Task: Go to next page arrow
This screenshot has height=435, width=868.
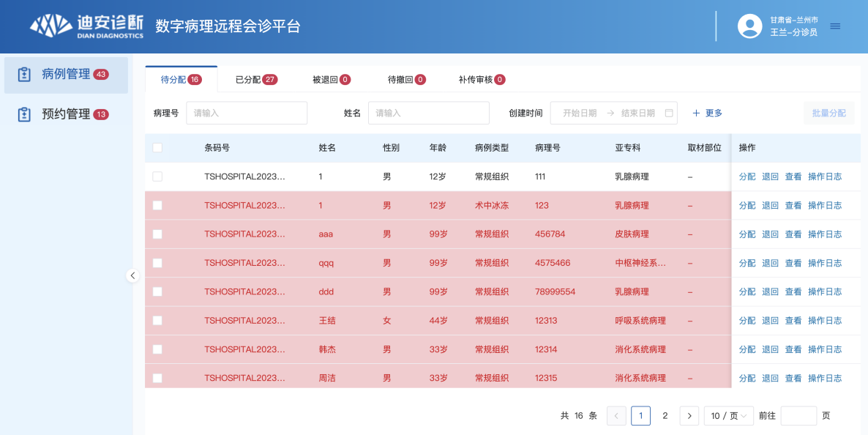Action: [689, 416]
